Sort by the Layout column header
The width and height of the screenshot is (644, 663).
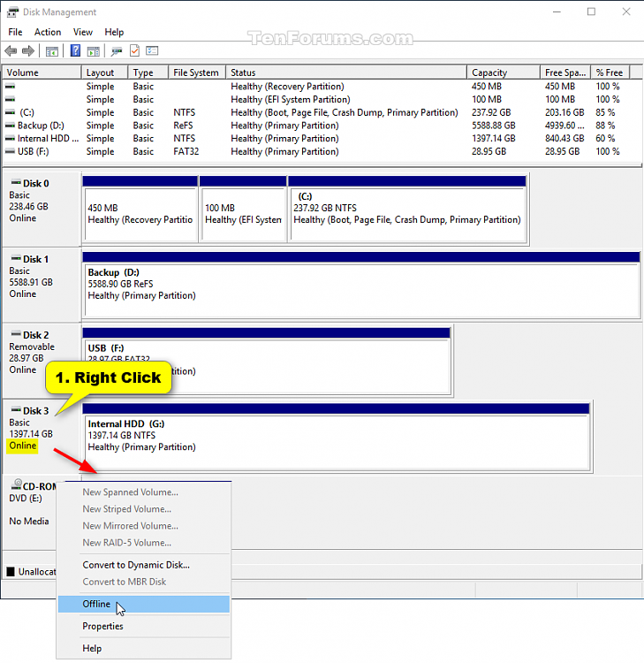104,72
